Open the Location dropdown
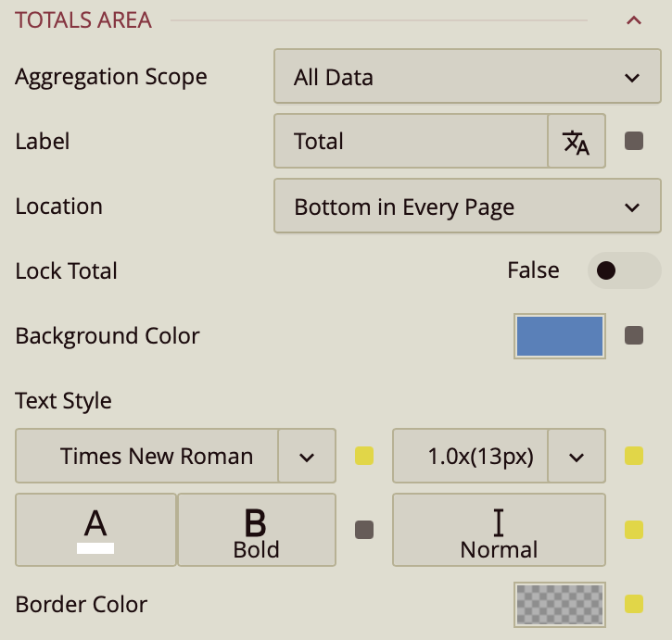This screenshot has width=672, height=640. click(x=467, y=207)
